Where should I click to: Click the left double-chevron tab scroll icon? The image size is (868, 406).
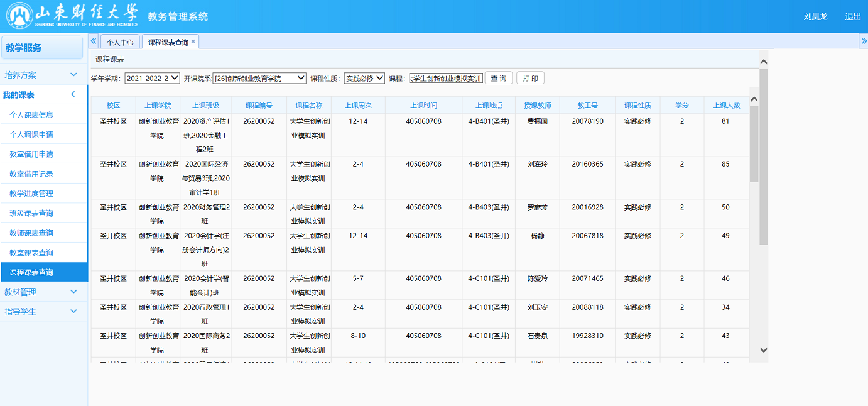(x=94, y=41)
